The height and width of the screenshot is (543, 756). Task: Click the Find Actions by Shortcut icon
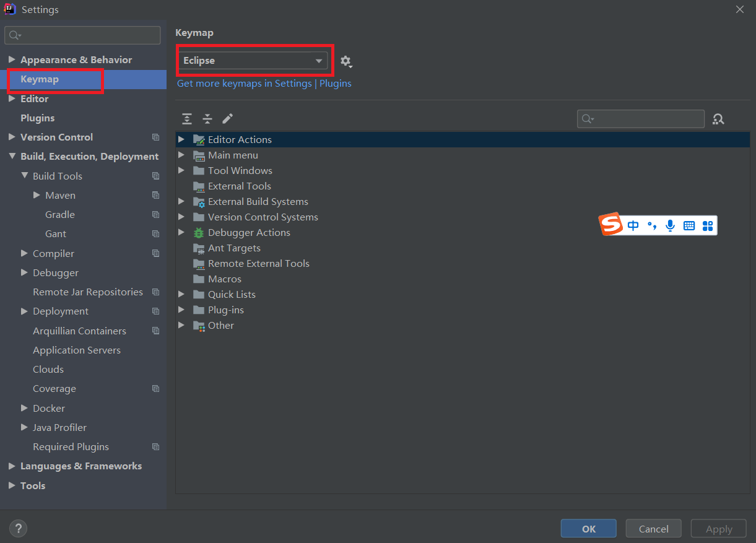[x=718, y=119]
